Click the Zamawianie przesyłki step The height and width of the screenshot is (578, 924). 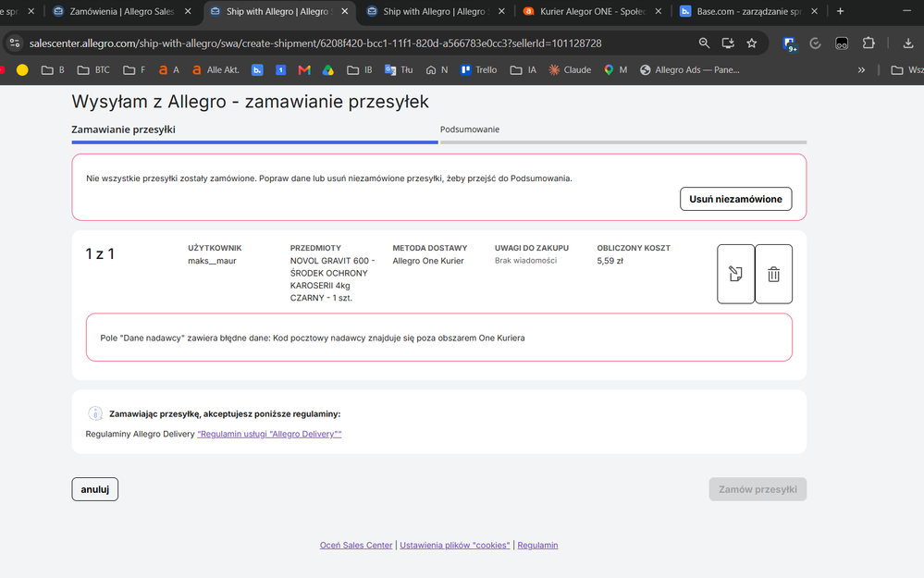point(123,129)
